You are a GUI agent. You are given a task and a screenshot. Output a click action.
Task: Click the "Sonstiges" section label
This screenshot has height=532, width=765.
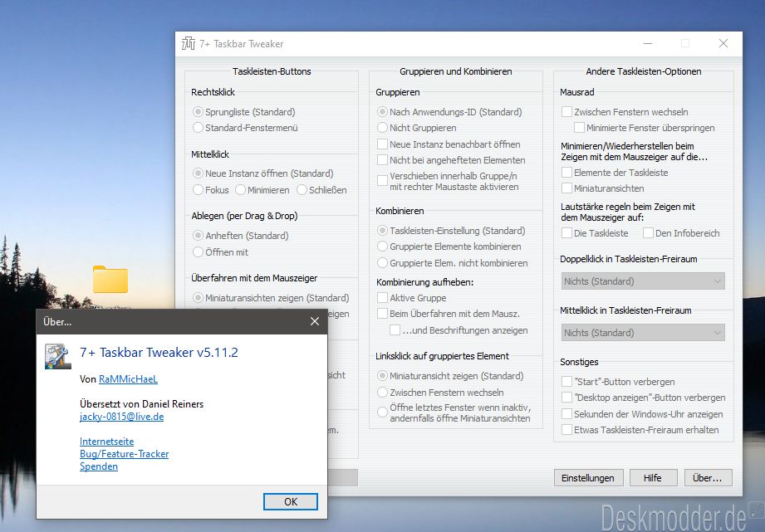tap(579, 362)
